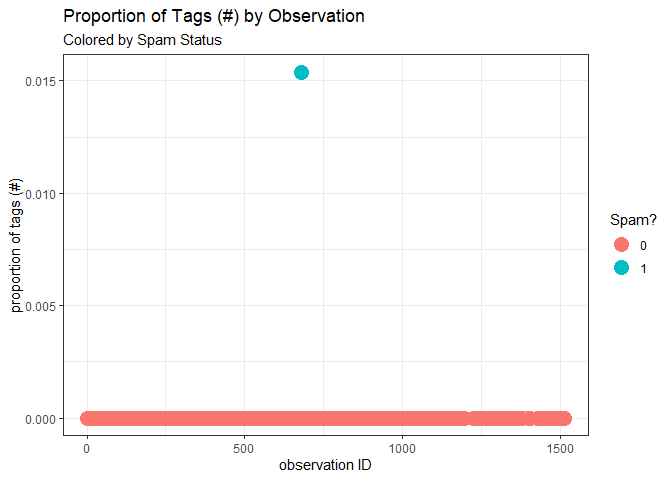Click the 0.010 y-axis tick label
This screenshot has width=672, height=480.
click(x=41, y=194)
